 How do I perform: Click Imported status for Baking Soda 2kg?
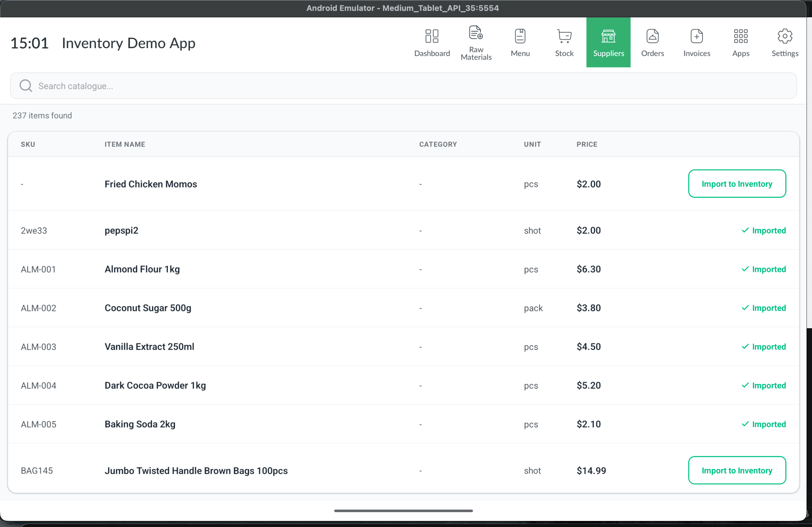[x=764, y=424]
